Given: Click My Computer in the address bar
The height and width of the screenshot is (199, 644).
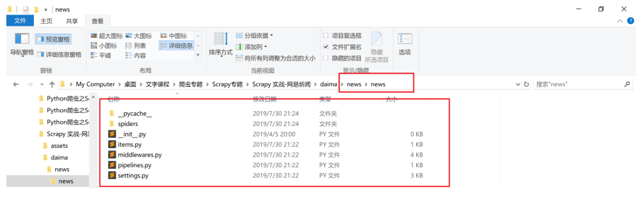Looking at the screenshot, I should [x=95, y=84].
